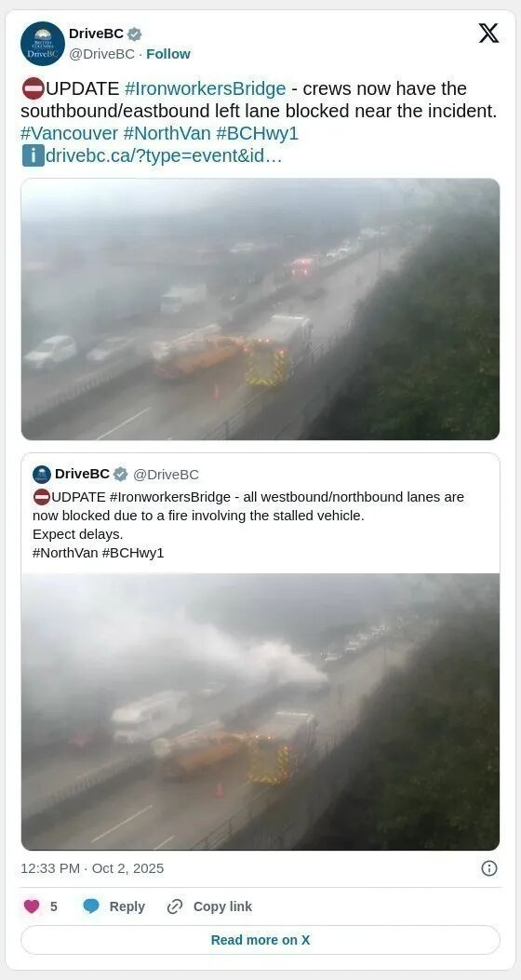Click the blue reply bubble icon

tap(91, 906)
